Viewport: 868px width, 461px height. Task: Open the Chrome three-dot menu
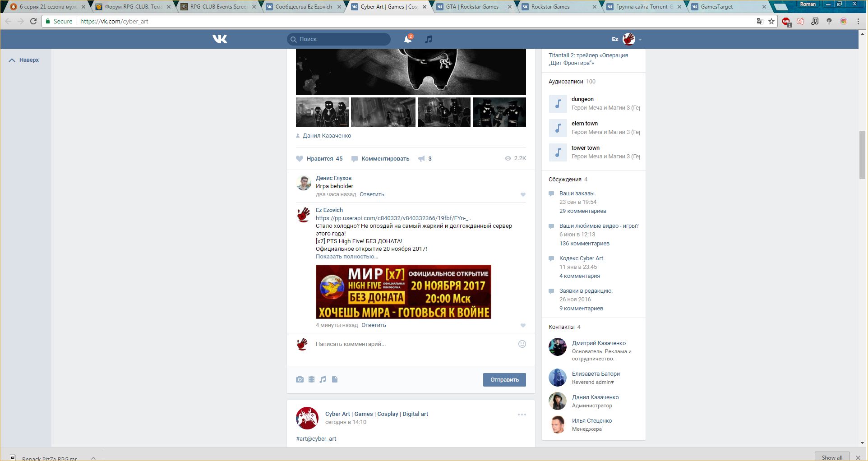[858, 21]
